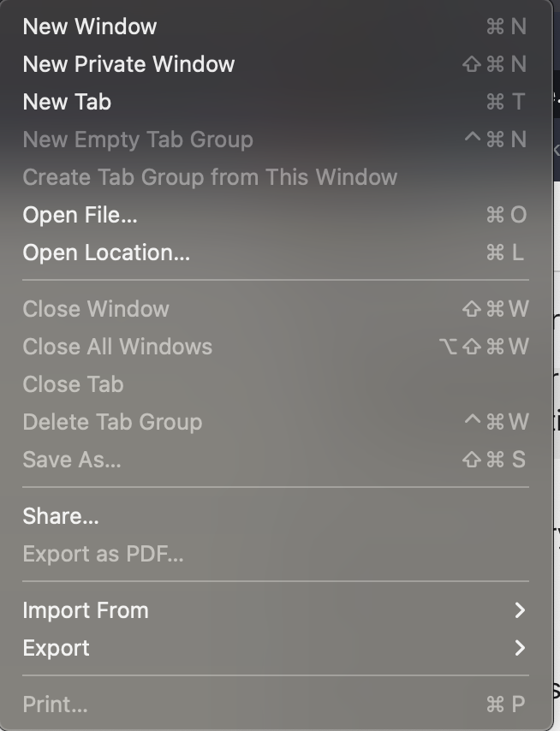560x731 pixels.
Task: Expand the Export submenu
Action: click(57, 648)
